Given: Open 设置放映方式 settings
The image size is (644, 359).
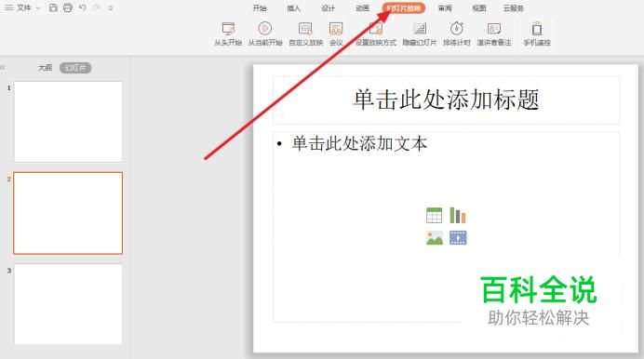Looking at the screenshot, I should [x=376, y=33].
